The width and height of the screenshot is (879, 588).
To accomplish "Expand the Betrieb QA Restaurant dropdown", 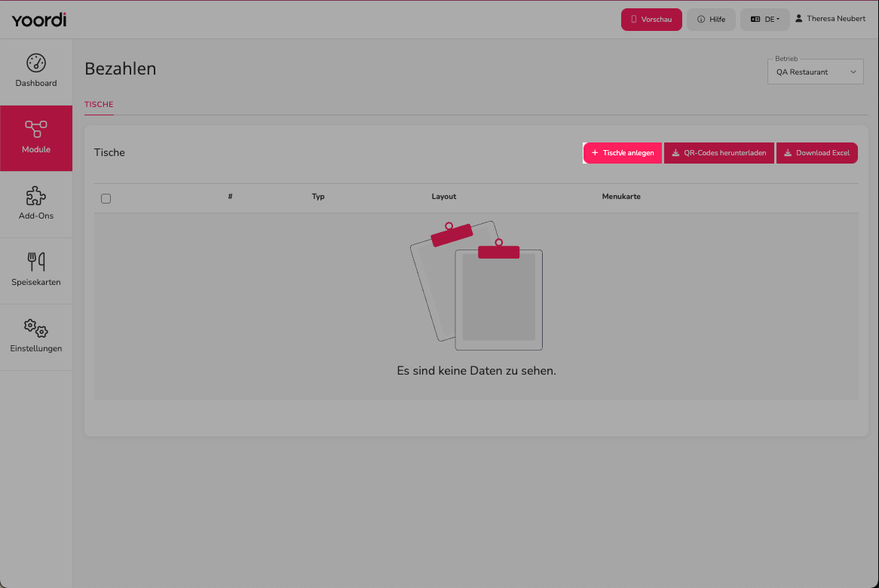I will [815, 72].
